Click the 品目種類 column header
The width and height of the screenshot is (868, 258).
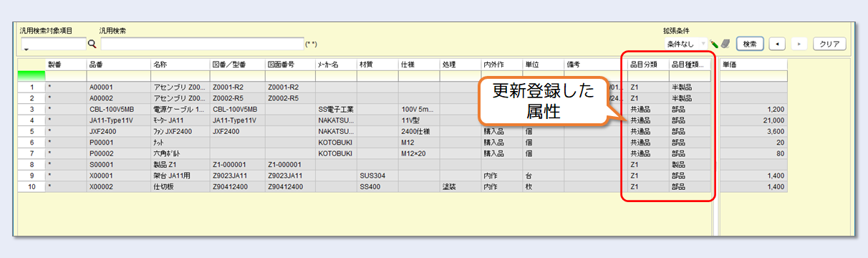pyautogui.click(x=690, y=64)
